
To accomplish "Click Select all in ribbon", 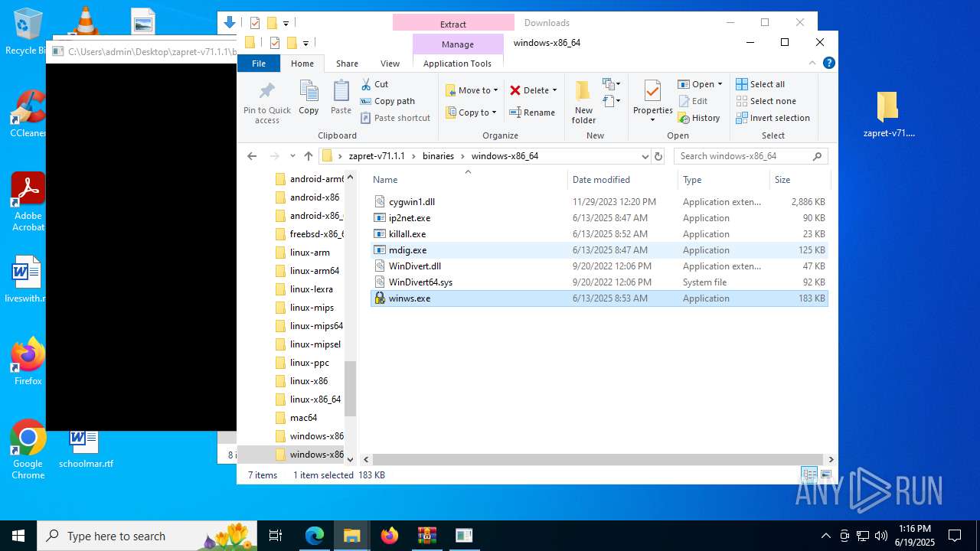I will pos(760,84).
